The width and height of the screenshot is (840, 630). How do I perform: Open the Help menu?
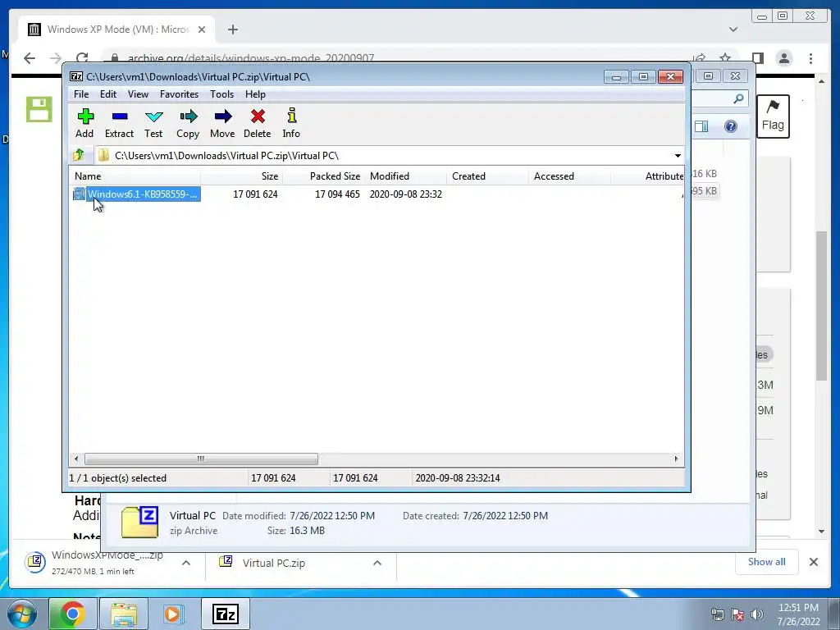[256, 94]
